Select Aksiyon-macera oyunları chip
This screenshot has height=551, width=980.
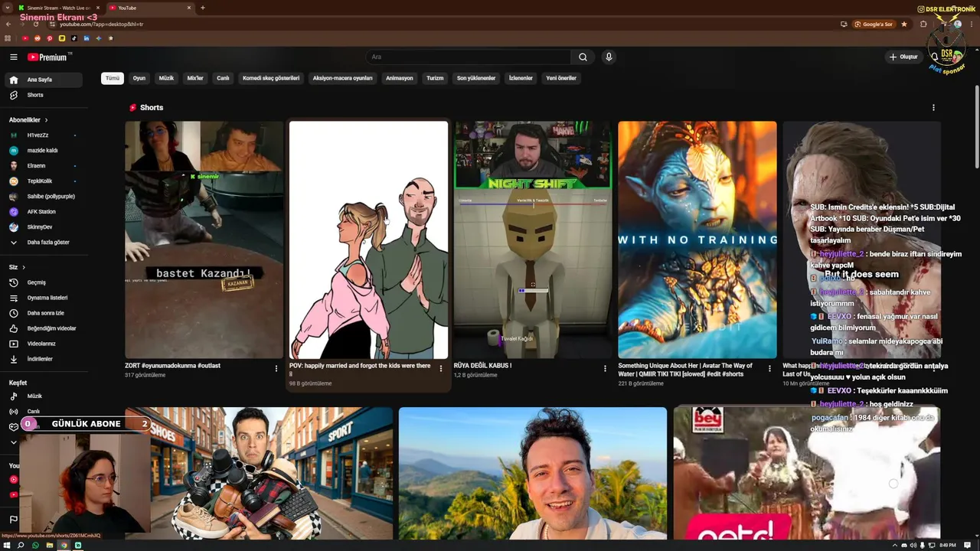(x=342, y=78)
